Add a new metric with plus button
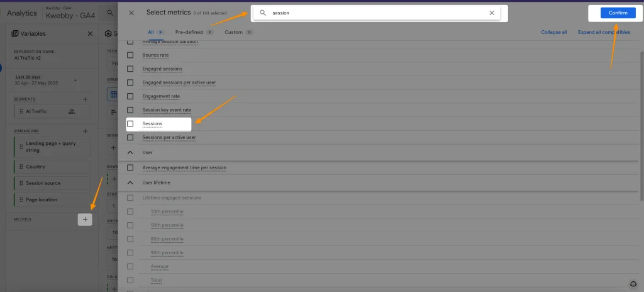The image size is (644, 292). (85, 220)
